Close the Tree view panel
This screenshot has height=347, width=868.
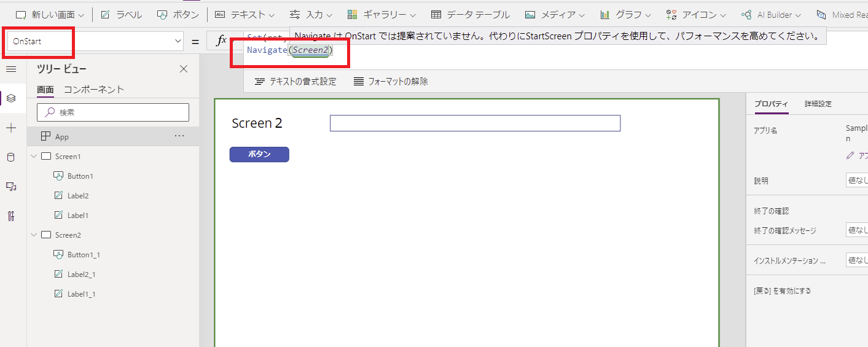click(183, 69)
